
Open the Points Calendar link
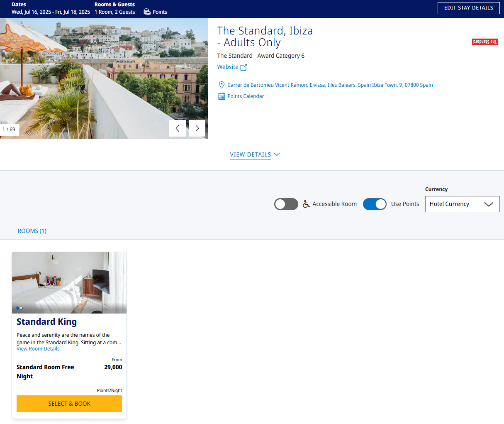point(246,96)
